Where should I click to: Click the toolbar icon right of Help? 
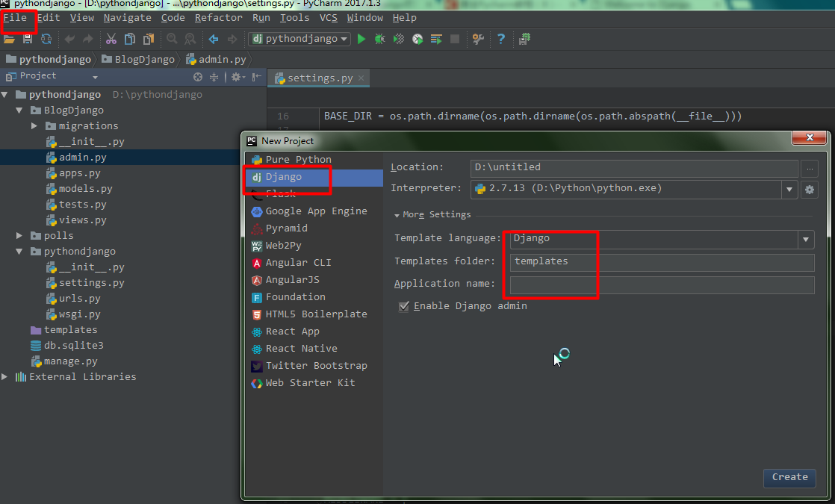pyautogui.click(x=524, y=39)
